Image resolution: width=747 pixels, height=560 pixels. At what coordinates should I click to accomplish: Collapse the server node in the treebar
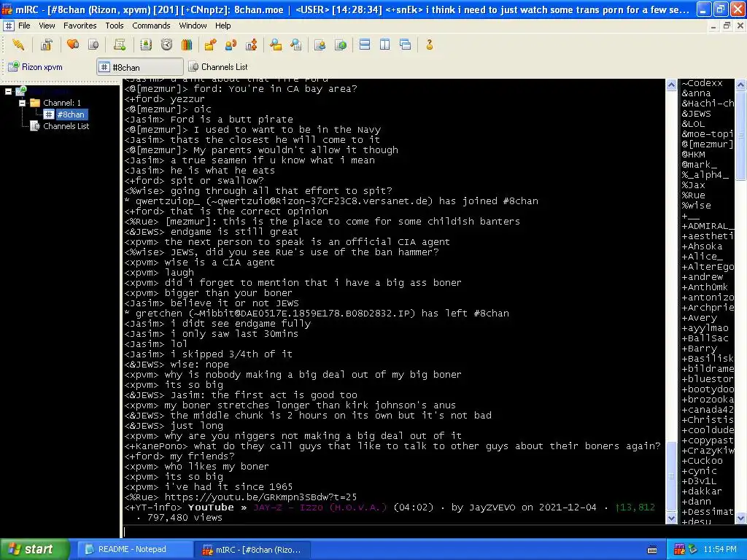pyautogui.click(x=8, y=91)
